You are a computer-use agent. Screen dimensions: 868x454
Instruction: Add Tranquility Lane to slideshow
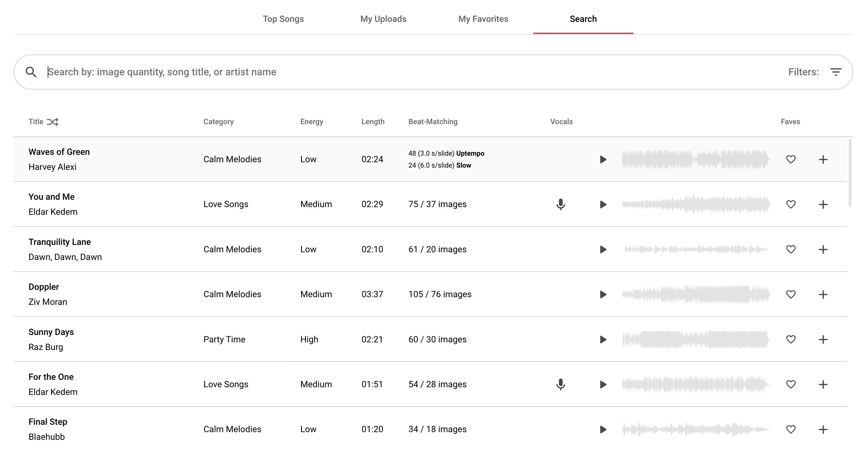822,249
